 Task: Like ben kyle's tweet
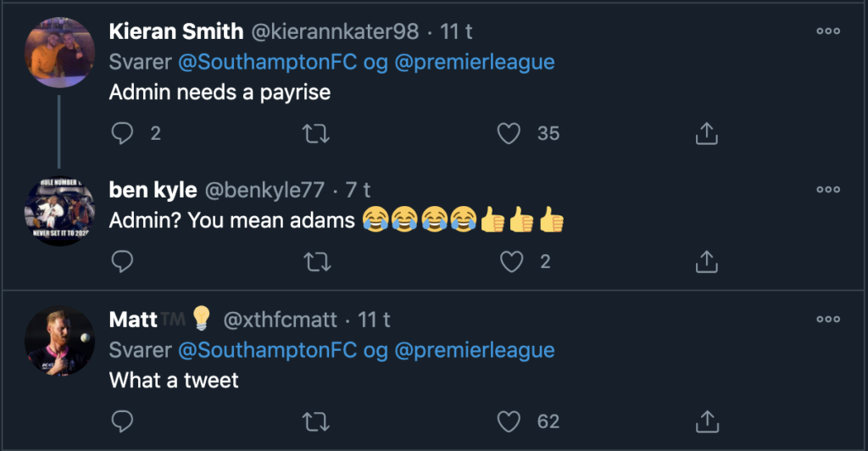coord(511,262)
